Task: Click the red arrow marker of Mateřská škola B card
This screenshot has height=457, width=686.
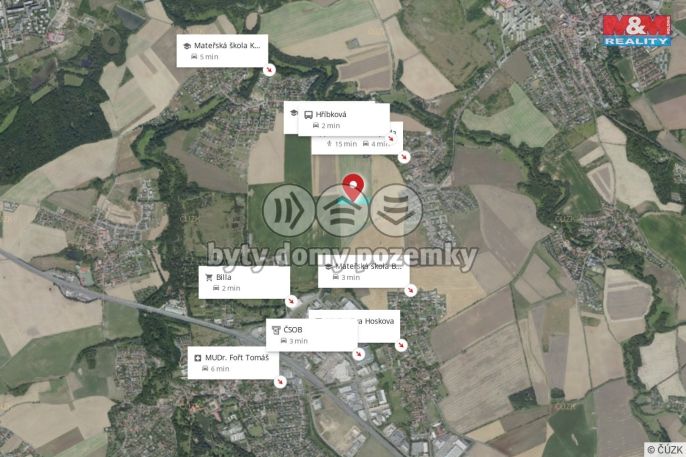Action: (410, 290)
